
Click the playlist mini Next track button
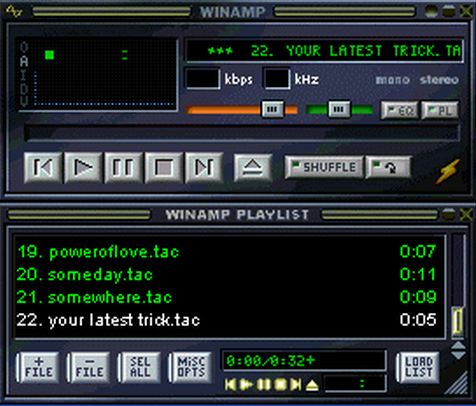tap(296, 385)
